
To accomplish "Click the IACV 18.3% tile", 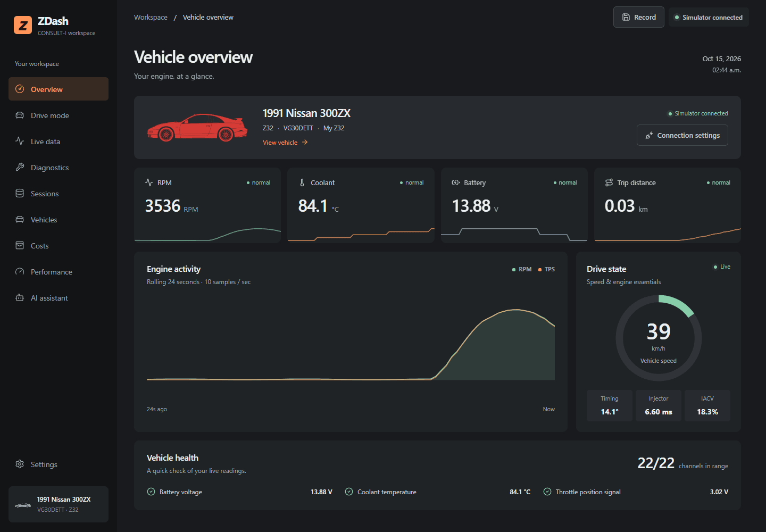I will [x=707, y=405].
